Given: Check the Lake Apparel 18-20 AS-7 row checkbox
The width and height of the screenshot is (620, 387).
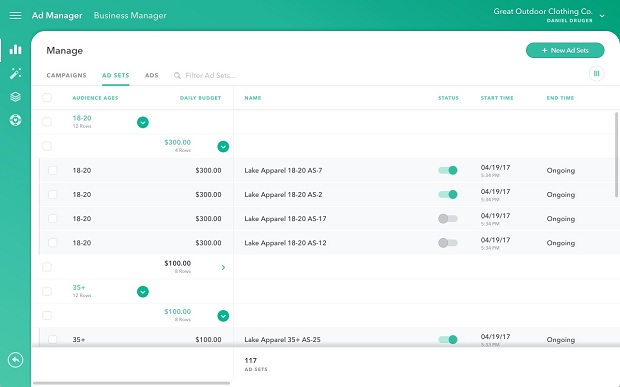Looking at the screenshot, I should point(53,170).
